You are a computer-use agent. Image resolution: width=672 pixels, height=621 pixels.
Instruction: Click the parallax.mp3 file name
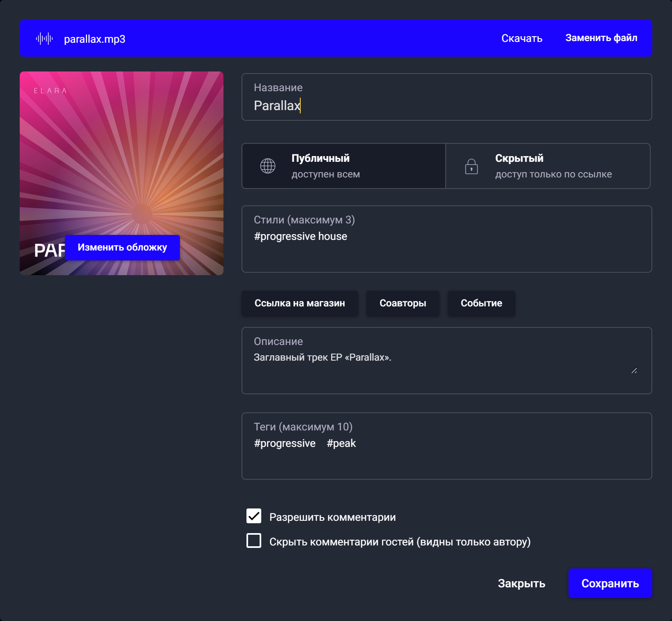[94, 39]
